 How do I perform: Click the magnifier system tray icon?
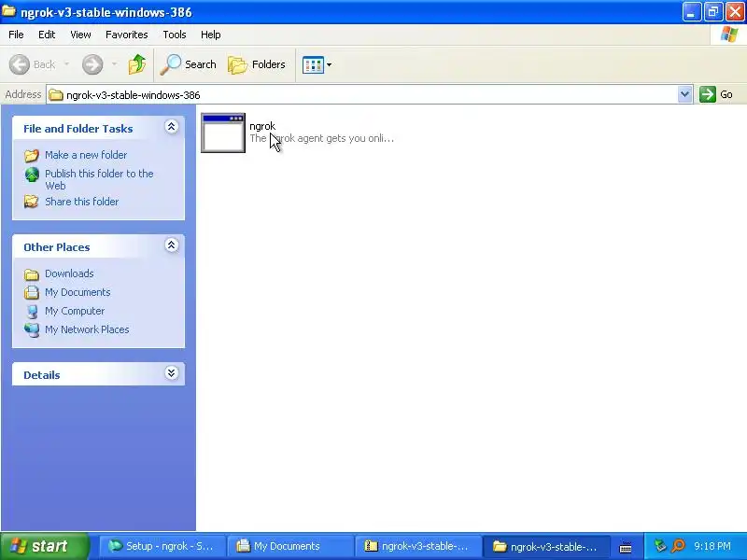[x=678, y=546]
